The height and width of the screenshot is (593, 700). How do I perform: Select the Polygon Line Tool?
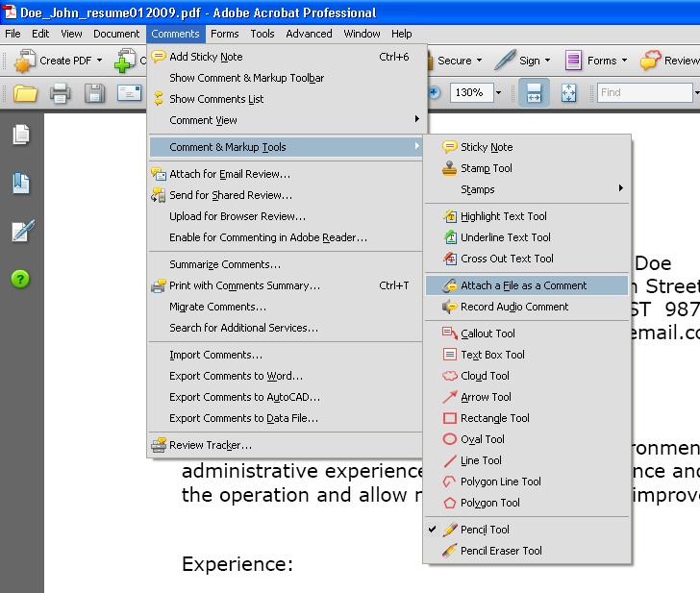tap(527, 482)
